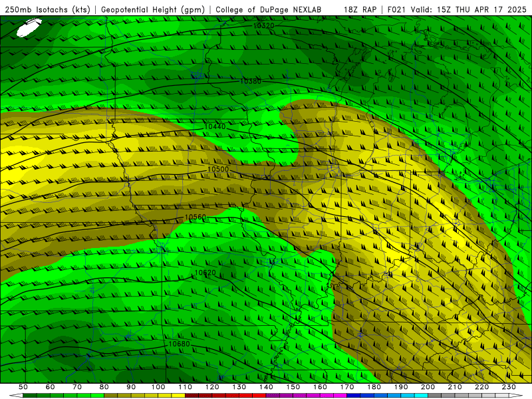Click the "Geopotential Height (gpm)" header text

click(x=153, y=10)
